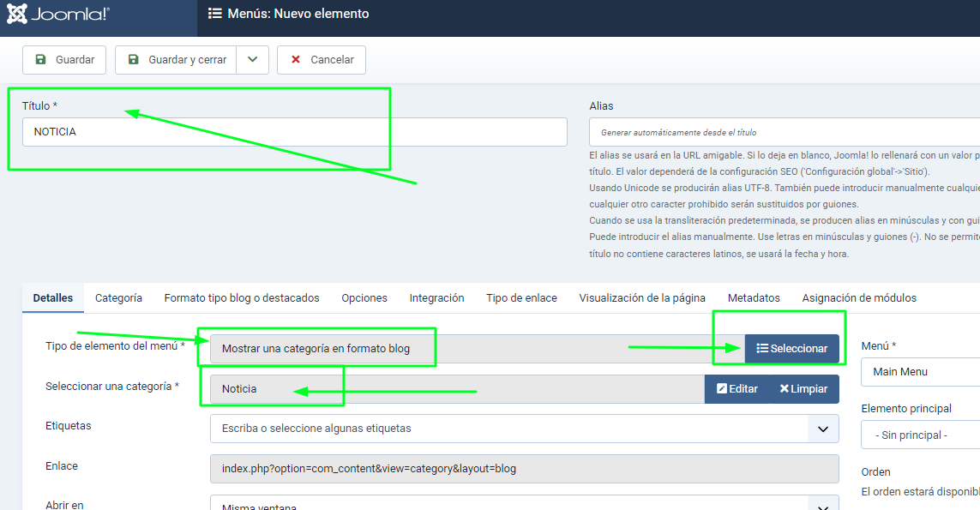The image size is (980, 510).
Task: Open Formato tipo blog o destacados tab
Action: pyautogui.click(x=242, y=298)
